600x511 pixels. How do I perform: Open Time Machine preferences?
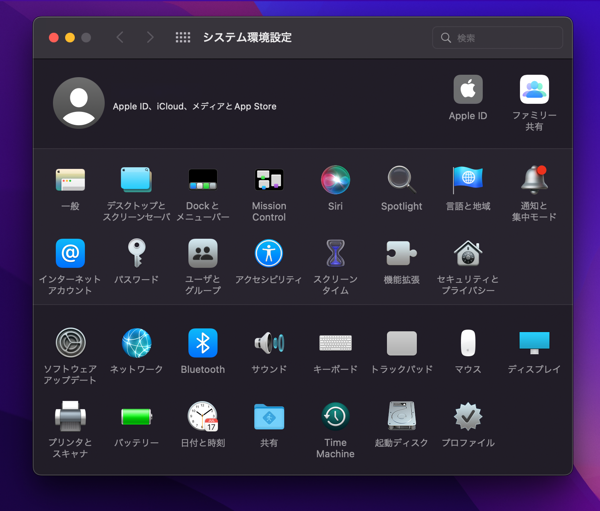[x=335, y=416]
